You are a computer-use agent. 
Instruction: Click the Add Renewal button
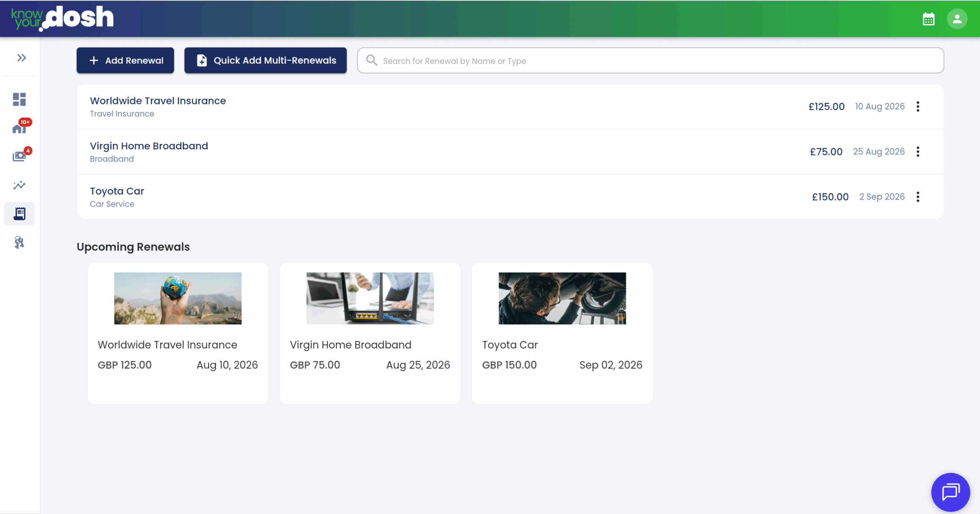tap(125, 60)
